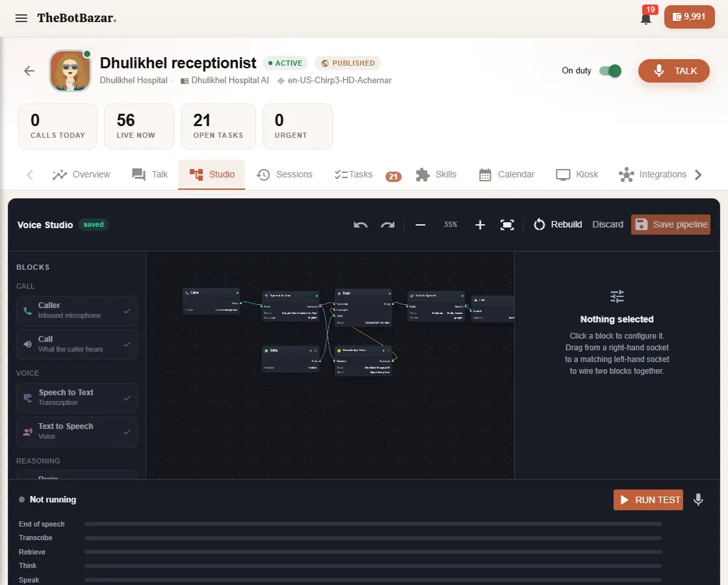Select the Speech to Text node on the canvas
Screen dimensions: 728x585
(291, 305)
